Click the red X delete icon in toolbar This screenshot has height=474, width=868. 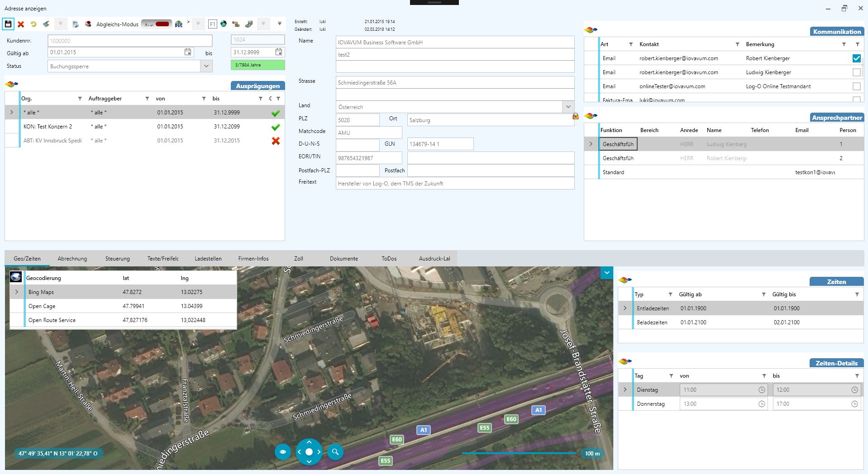coord(21,24)
